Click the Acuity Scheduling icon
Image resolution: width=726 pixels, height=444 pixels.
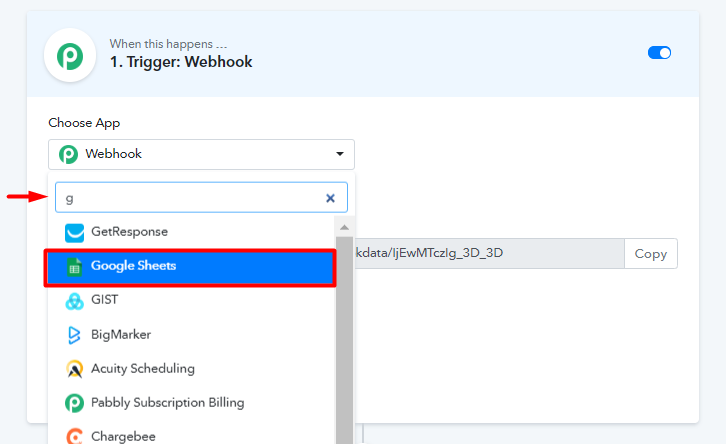coord(75,369)
